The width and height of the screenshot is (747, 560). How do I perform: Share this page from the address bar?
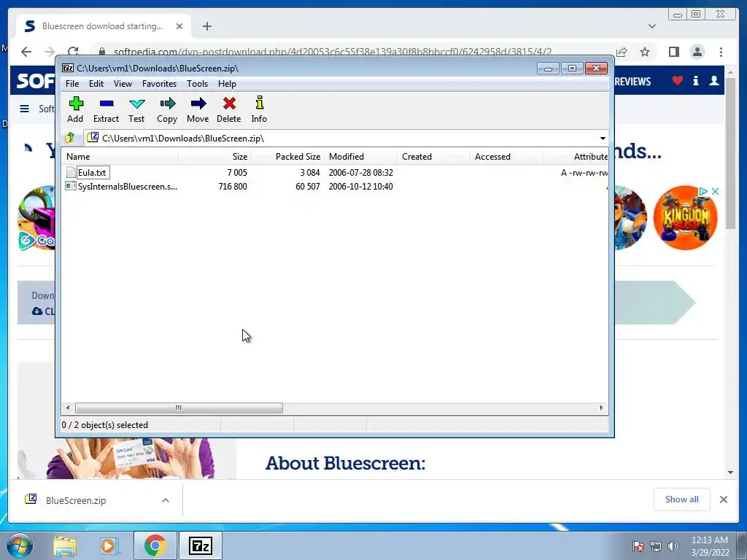click(622, 52)
